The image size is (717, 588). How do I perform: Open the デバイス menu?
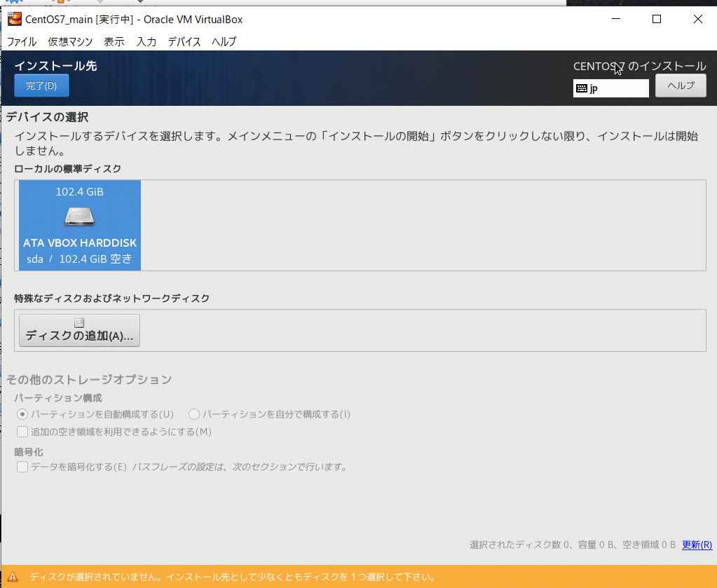tap(184, 41)
